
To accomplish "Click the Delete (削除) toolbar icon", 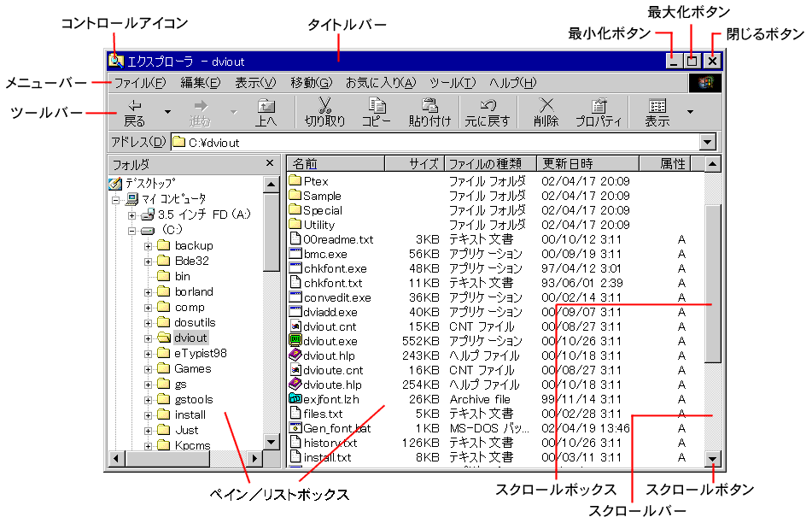I will 546,105.
